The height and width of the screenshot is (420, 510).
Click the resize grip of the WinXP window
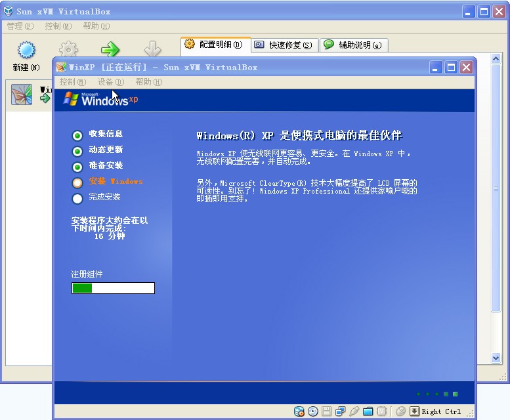470,413
